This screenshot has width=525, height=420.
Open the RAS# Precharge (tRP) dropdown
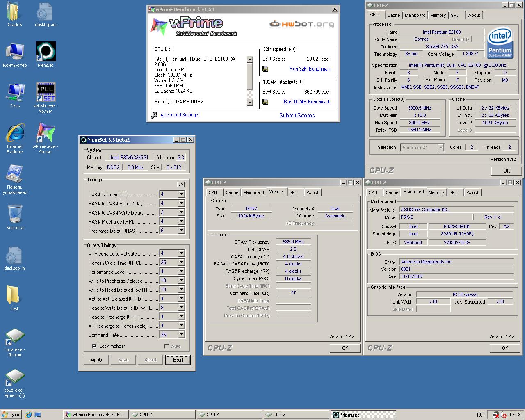point(181,221)
